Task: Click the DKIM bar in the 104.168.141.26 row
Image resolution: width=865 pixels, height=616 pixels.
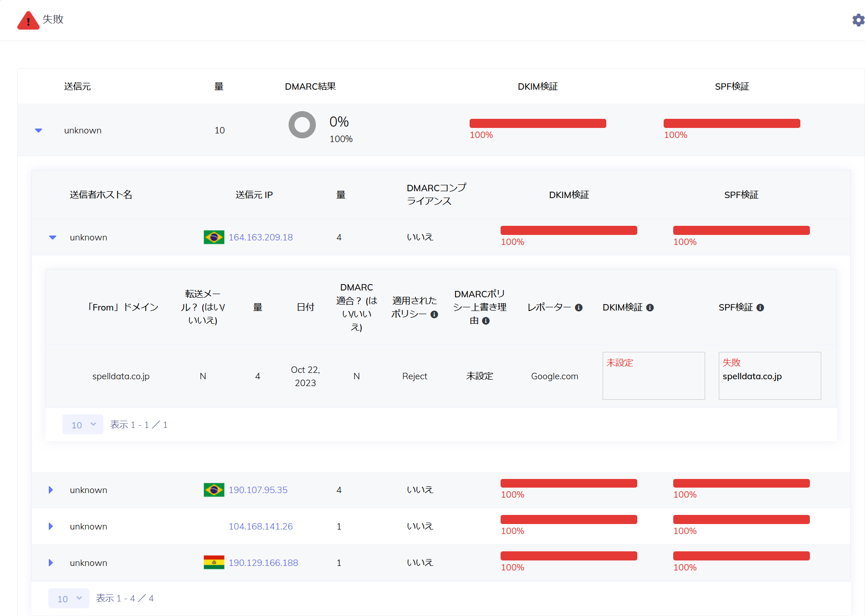Action: (569, 519)
